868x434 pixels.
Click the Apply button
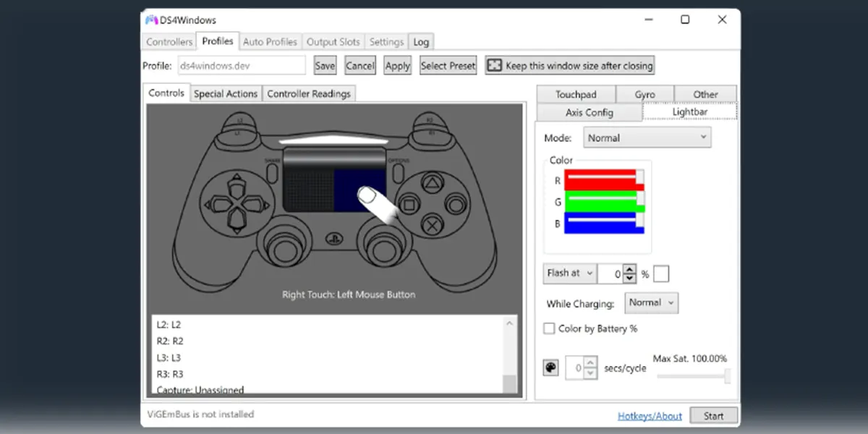pos(397,65)
